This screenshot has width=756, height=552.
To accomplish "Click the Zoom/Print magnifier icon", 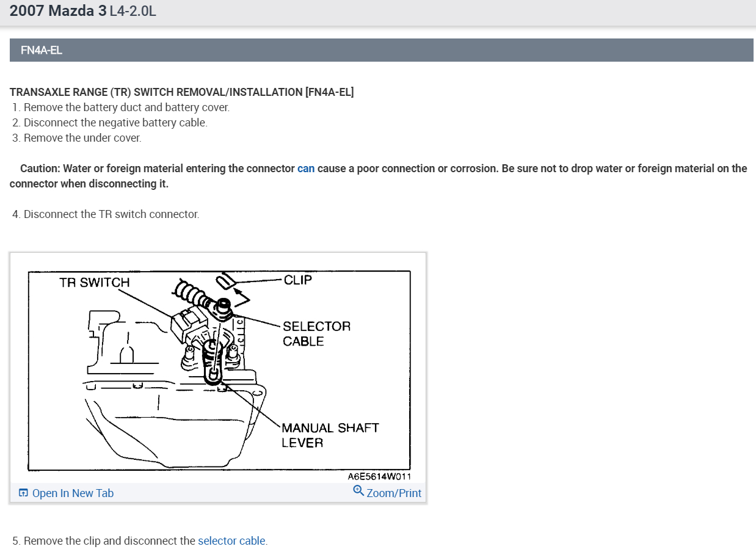I will 358,491.
